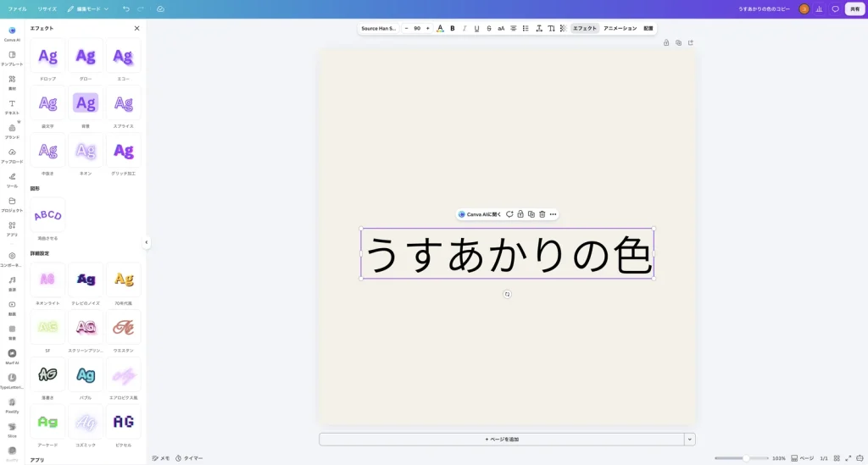The width and height of the screenshot is (868, 465).
Task: Open the Source Han S... font dropdown
Action: click(379, 28)
